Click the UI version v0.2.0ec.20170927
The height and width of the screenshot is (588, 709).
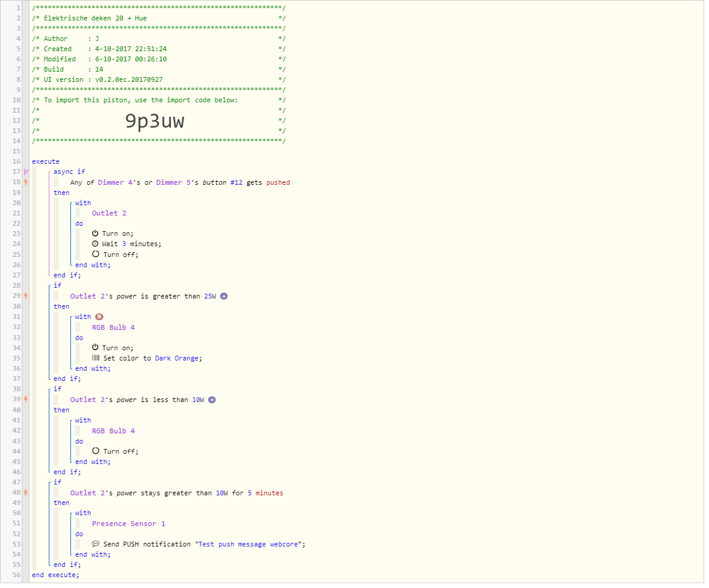[x=129, y=79]
